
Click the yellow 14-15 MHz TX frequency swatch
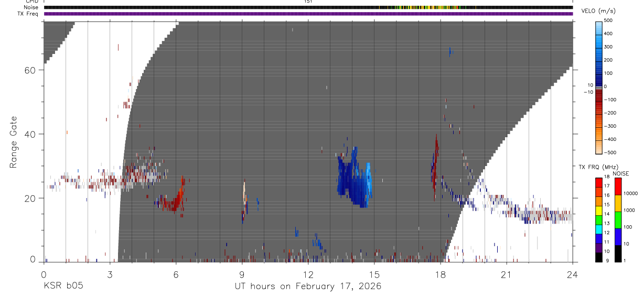click(599, 211)
